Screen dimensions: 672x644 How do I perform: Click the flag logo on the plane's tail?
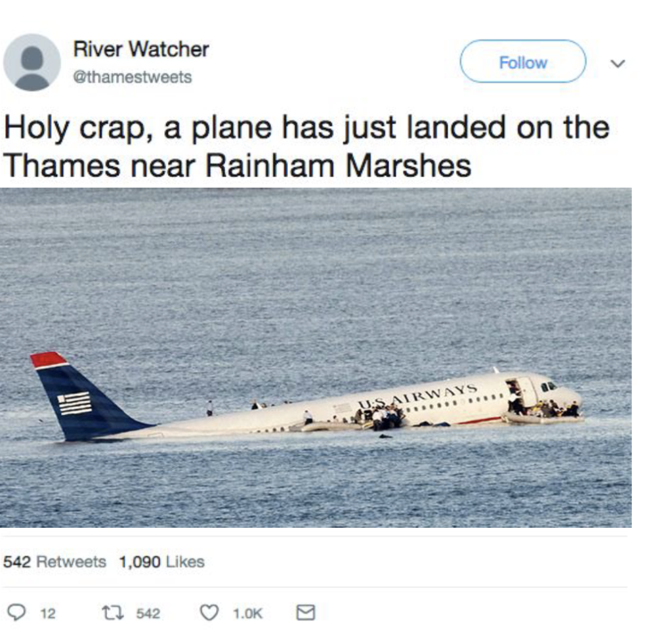tap(75, 404)
